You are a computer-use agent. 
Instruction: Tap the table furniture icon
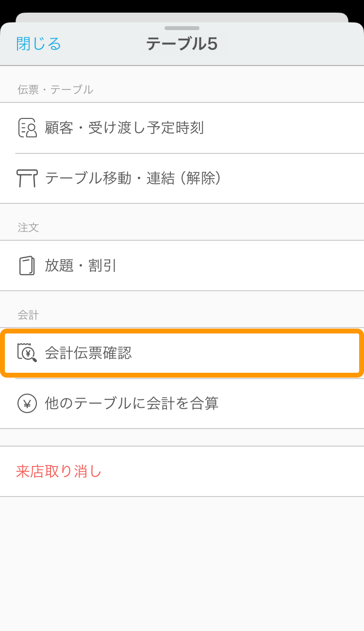[x=27, y=178]
